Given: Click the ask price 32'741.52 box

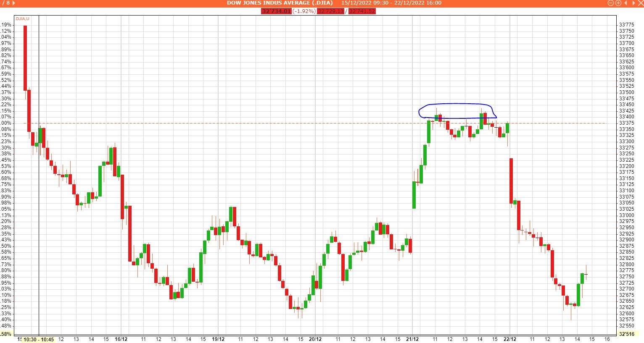Looking at the screenshot, I should (x=362, y=11).
